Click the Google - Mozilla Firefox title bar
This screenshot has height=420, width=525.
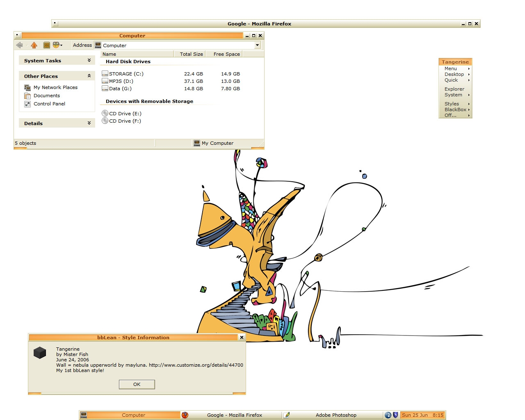click(x=259, y=24)
